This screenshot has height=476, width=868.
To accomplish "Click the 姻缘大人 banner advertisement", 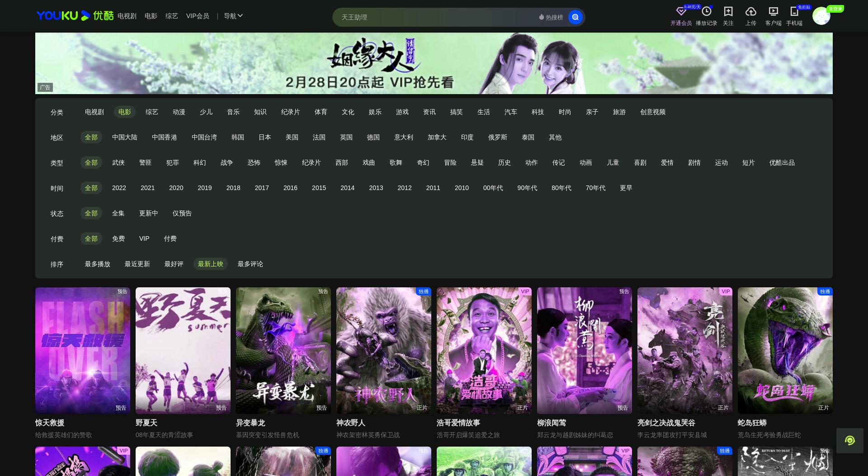I will pyautogui.click(x=434, y=63).
